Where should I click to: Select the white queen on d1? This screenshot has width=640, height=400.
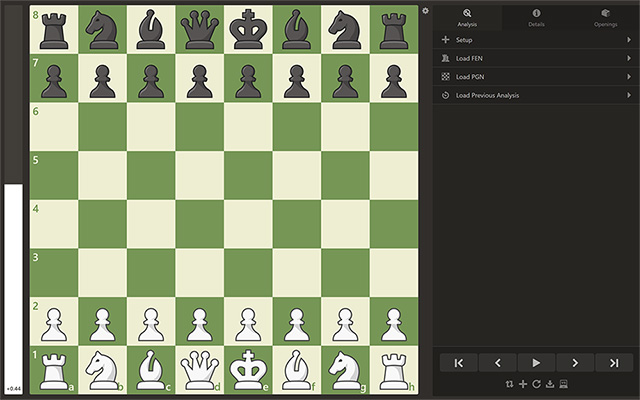[x=200, y=370]
